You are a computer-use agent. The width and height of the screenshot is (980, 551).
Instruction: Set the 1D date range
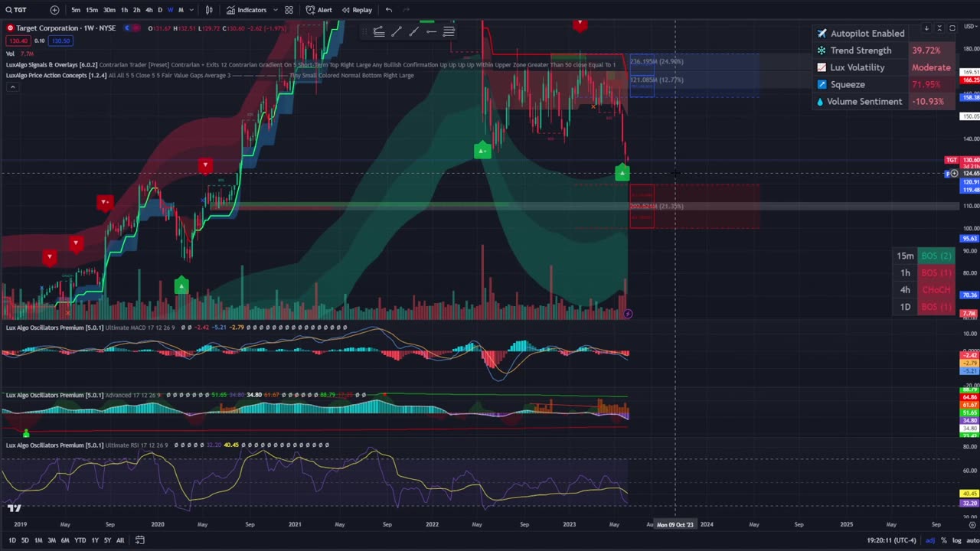point(11,540)
